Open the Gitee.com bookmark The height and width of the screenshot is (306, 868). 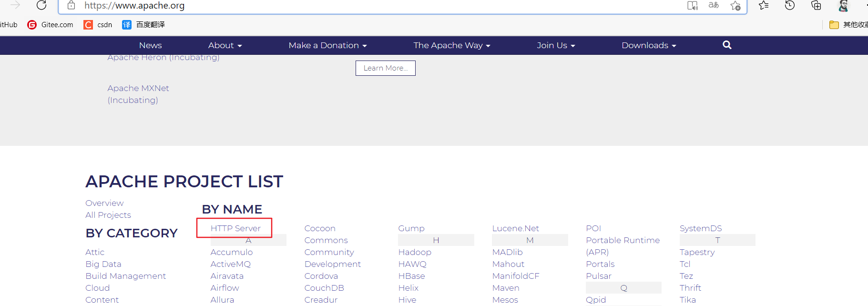[51, 25]
